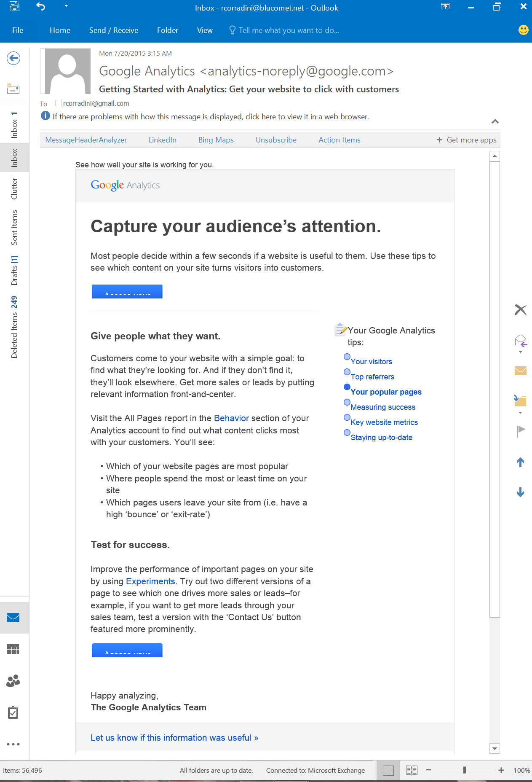Click the three dots more navigation options
Screen dimensions: 532x782
click(13, 744)
